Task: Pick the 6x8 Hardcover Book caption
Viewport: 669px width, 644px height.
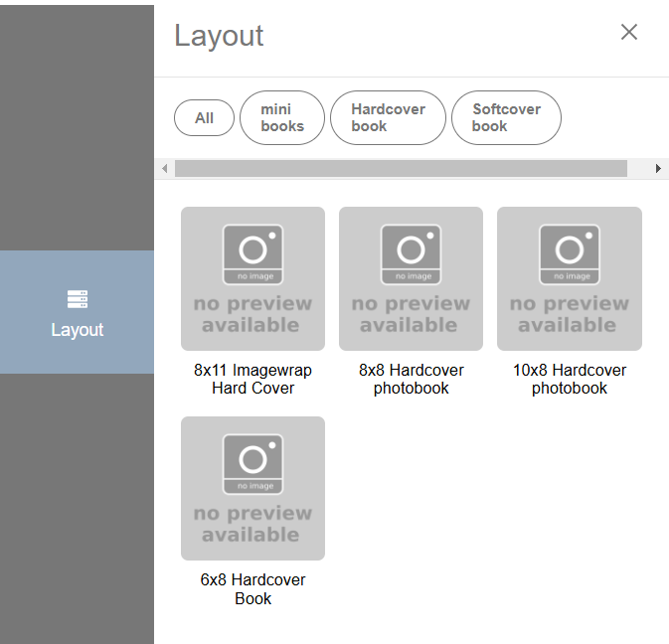Action: (252, 588)
